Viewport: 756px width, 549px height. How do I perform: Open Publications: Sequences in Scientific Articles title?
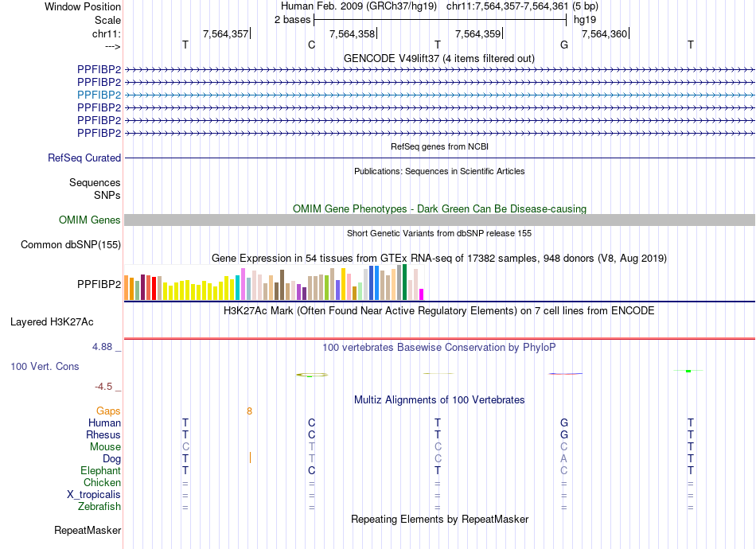tap(439, 171)
